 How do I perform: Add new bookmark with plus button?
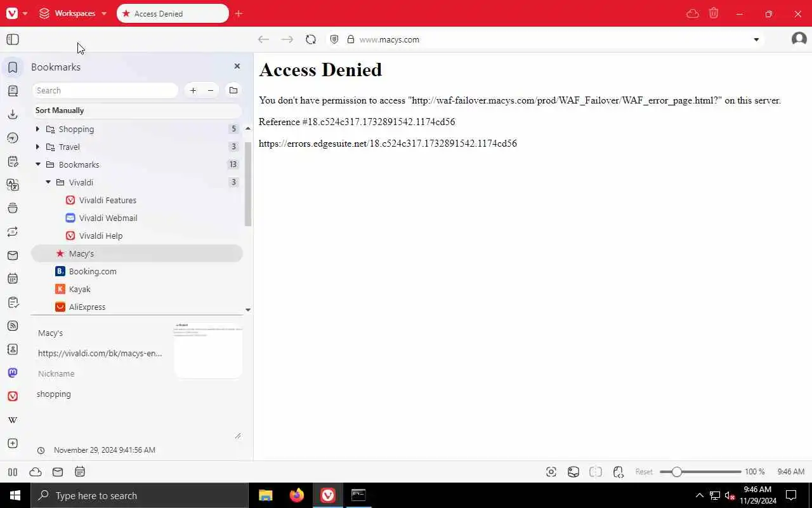[x=193, y=90]
